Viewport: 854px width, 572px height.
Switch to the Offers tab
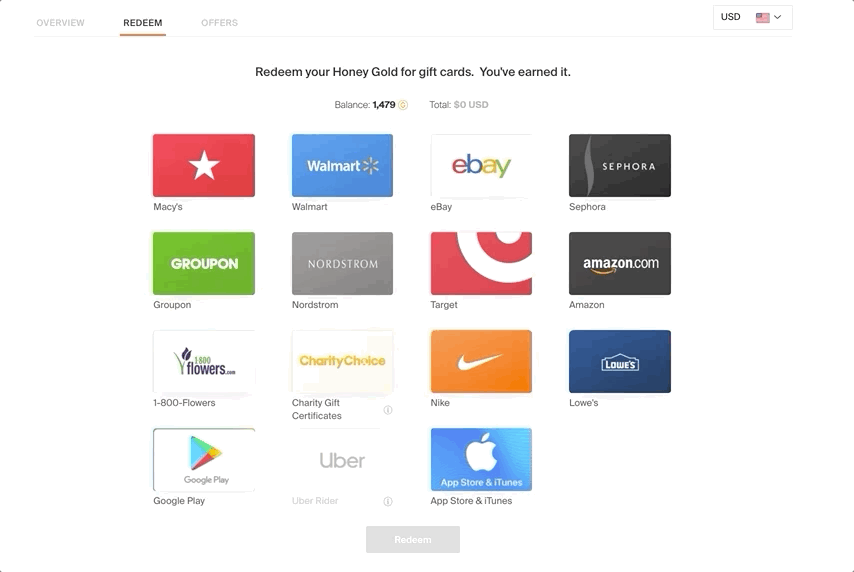click(219, 23)
